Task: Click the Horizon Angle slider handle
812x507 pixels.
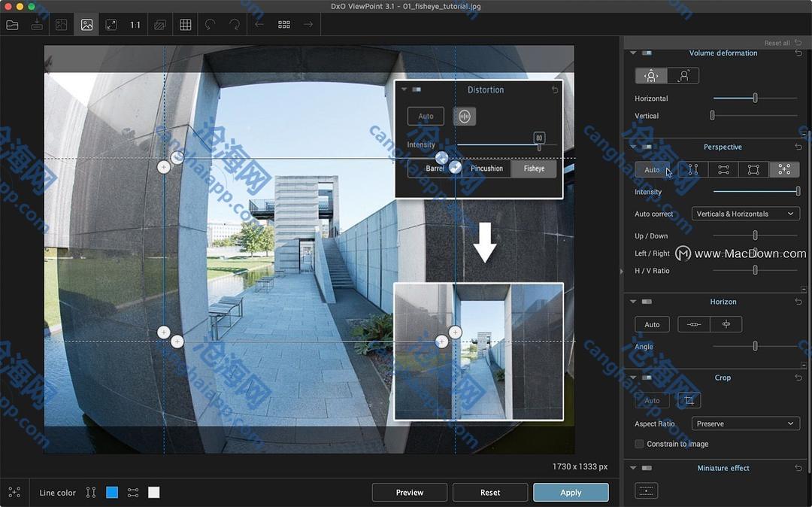Action: coord(755,346)
